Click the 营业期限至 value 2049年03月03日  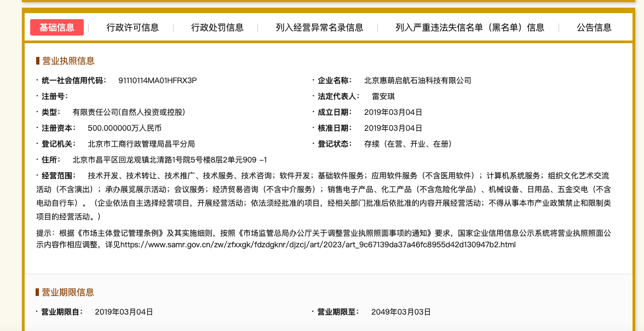[x=401, y=312]
